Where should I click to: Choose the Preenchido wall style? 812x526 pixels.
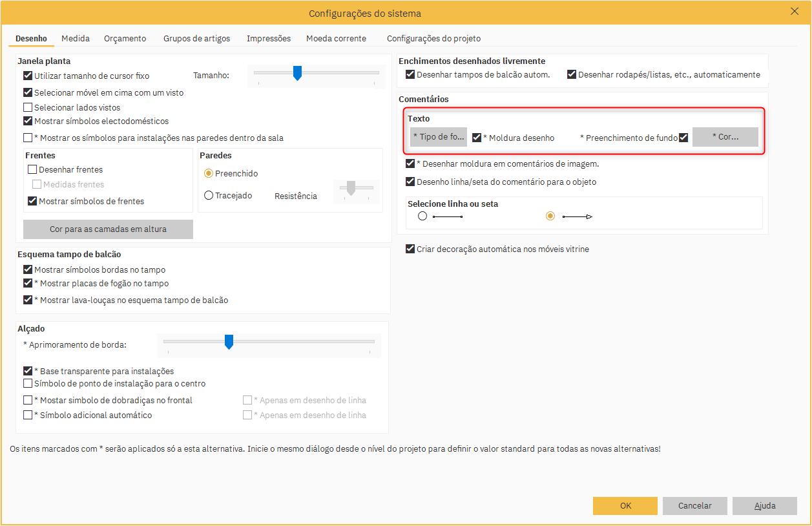point(209,173)
